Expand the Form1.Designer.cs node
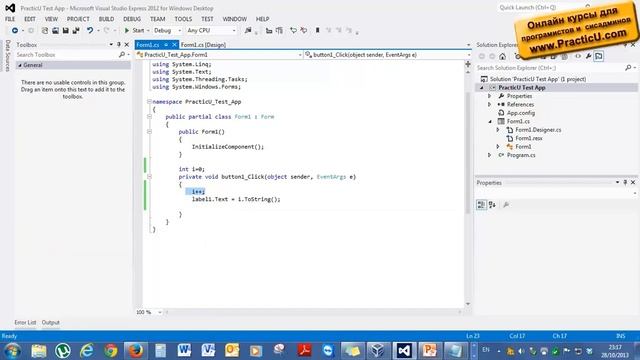This screenshot has height=360, width=640. click(498, 130)
